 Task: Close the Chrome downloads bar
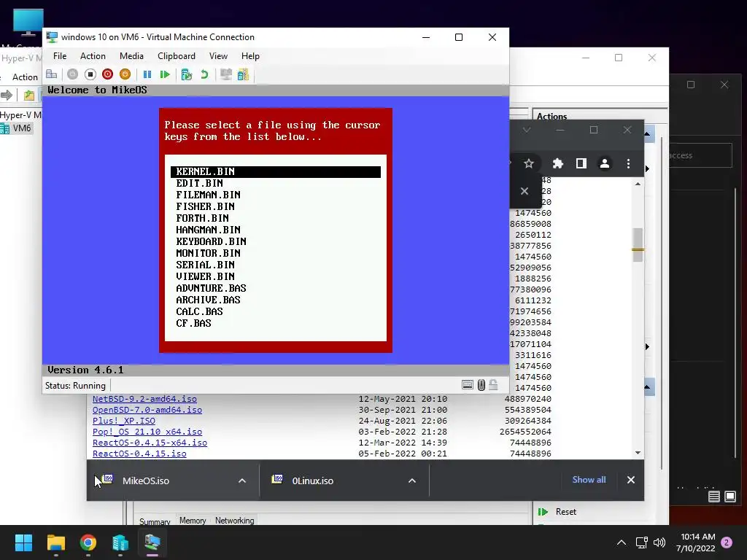point(631,480)
